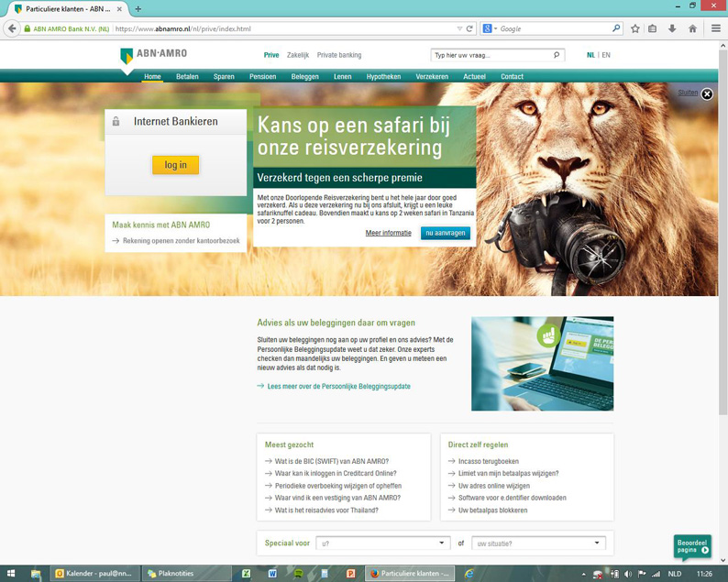
Task: Click the network signal tray icon
Action: tap(656, 574)
